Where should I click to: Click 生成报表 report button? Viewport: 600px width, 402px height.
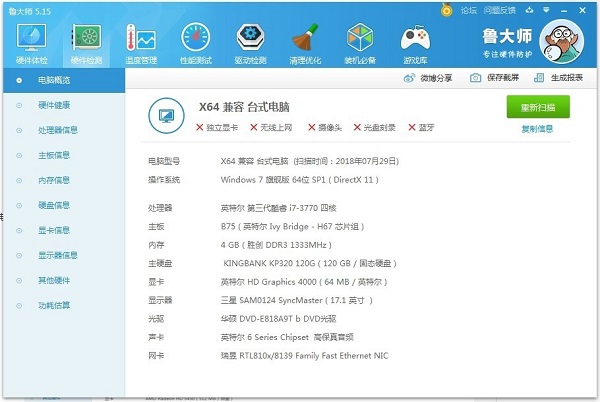pyautogui.click(x=560, y=78)
